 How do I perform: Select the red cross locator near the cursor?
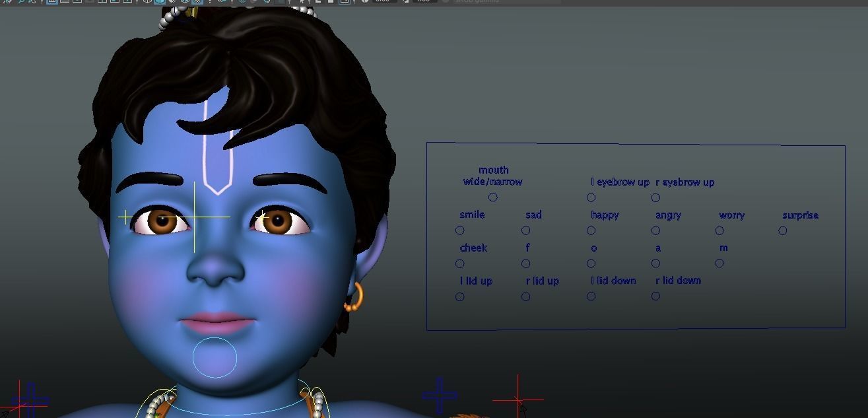(x=517, y=399)
